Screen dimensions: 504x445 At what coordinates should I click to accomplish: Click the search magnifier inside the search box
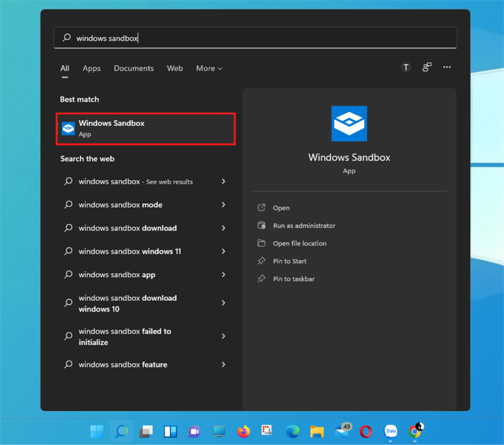67,38
